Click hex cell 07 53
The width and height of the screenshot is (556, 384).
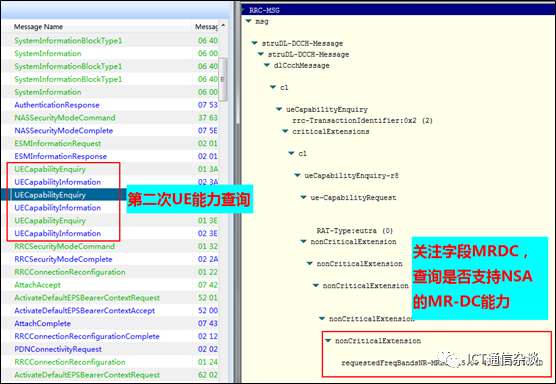click(x=208, y=105)
